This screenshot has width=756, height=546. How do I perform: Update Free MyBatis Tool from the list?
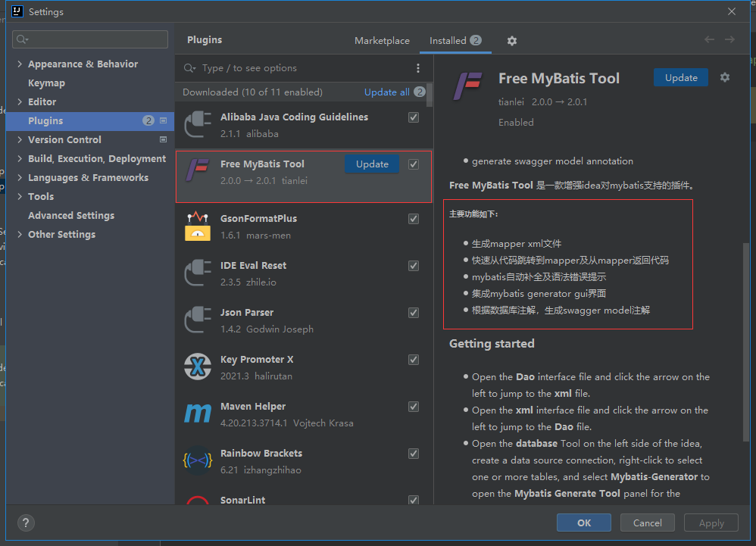tap(372, 164)
